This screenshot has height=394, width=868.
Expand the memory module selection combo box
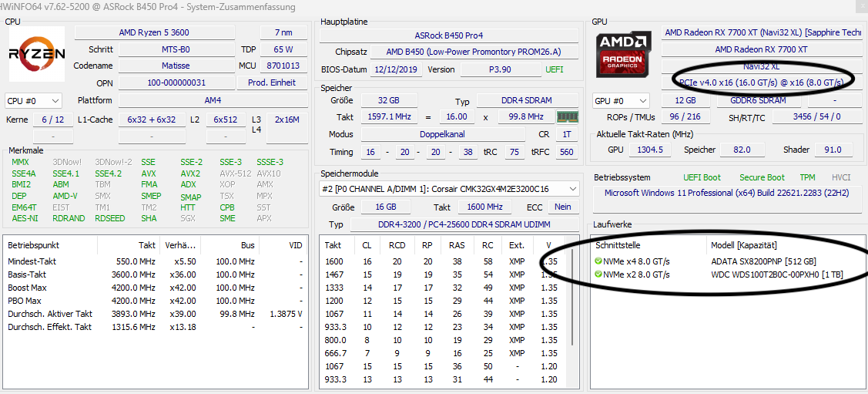[x=450, y=189]
